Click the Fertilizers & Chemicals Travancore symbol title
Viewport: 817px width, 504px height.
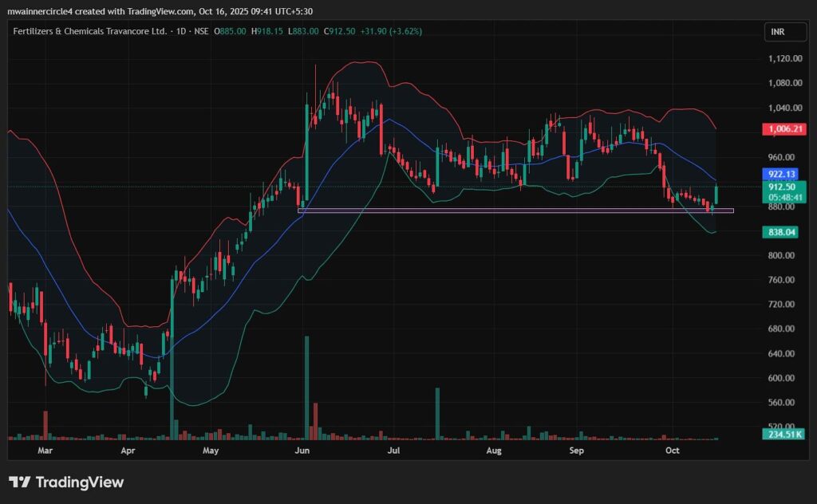click(89, 31)
